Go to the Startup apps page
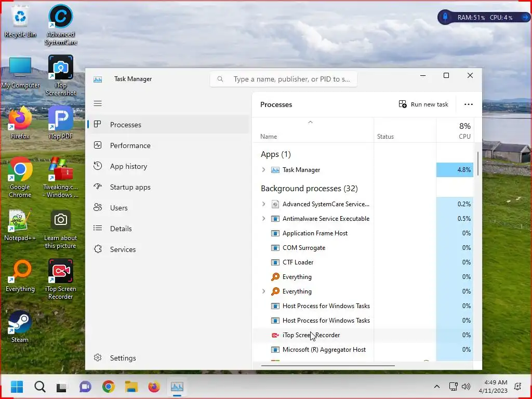 point(168,187)
